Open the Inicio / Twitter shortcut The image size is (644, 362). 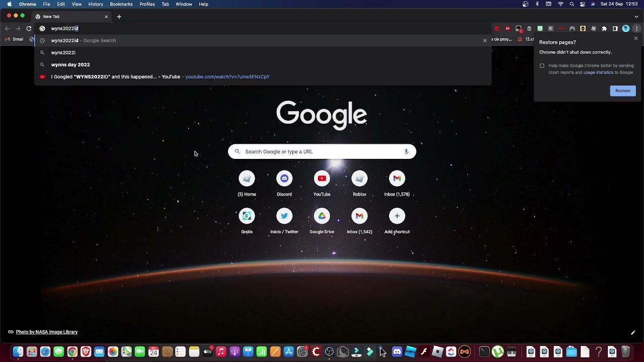[284, 222]
